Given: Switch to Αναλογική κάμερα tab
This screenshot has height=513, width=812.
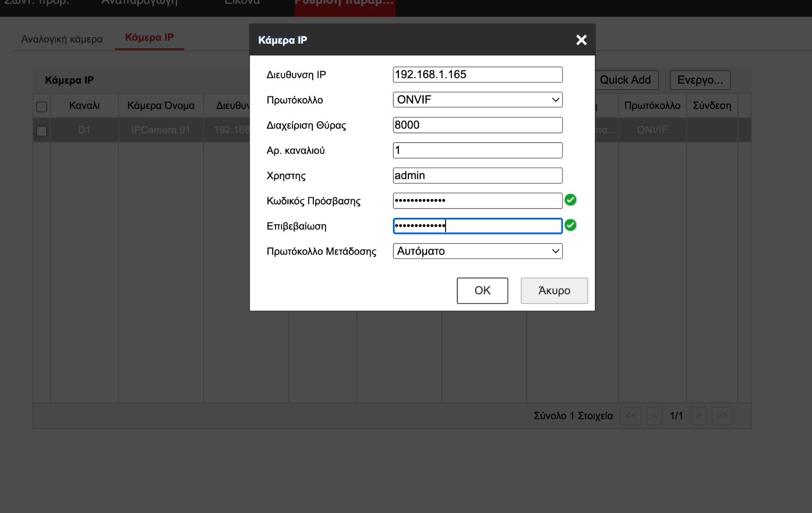Looking at the screenshot, I should (62, 39).
